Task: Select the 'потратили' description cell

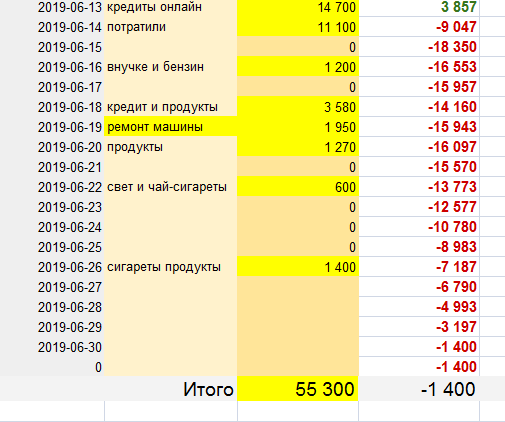Action: click(x=170, y=27)
